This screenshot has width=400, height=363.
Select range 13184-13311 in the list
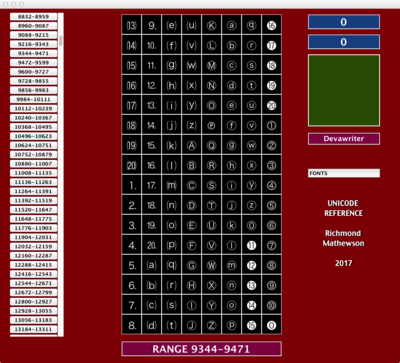coord(33,329)
